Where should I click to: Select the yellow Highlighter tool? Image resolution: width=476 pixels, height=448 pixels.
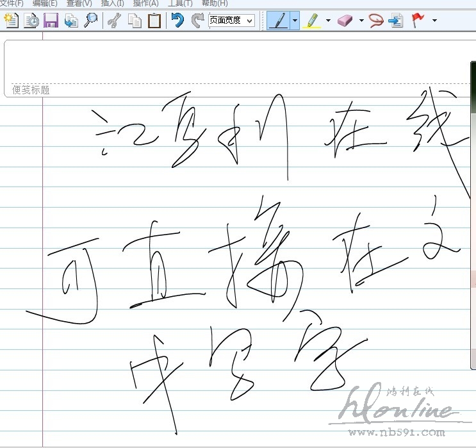[x=312, y=21]
